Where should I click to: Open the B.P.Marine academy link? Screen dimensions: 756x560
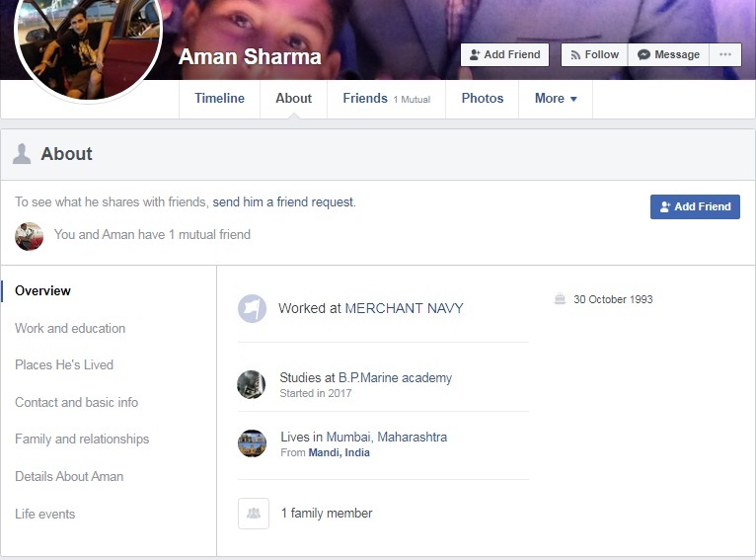[396, 377]
